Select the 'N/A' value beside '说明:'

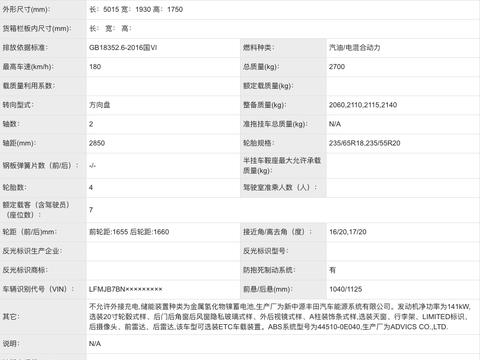coord(95,344)
